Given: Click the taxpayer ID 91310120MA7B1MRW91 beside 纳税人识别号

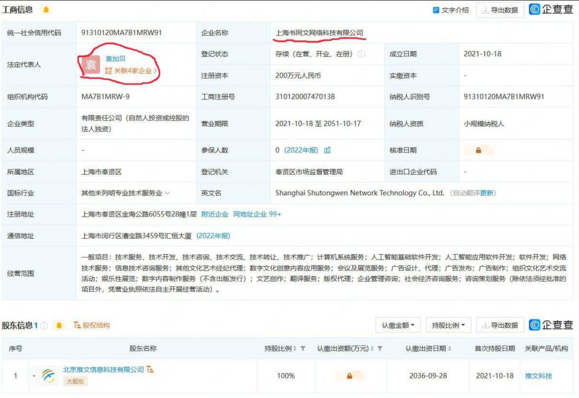Looking at the screenshot, I should [504, 97].
